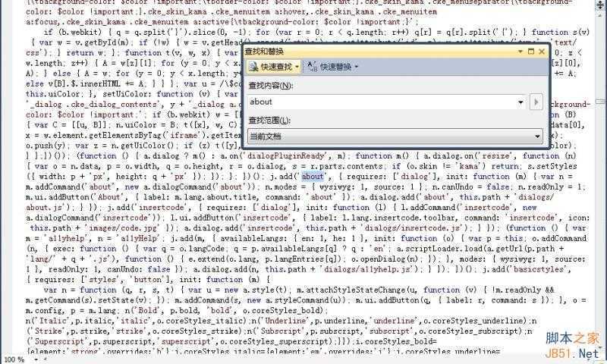Open the 100 % editor zoom dropdown
Viewport: 607px width, 364px height.
36,359
